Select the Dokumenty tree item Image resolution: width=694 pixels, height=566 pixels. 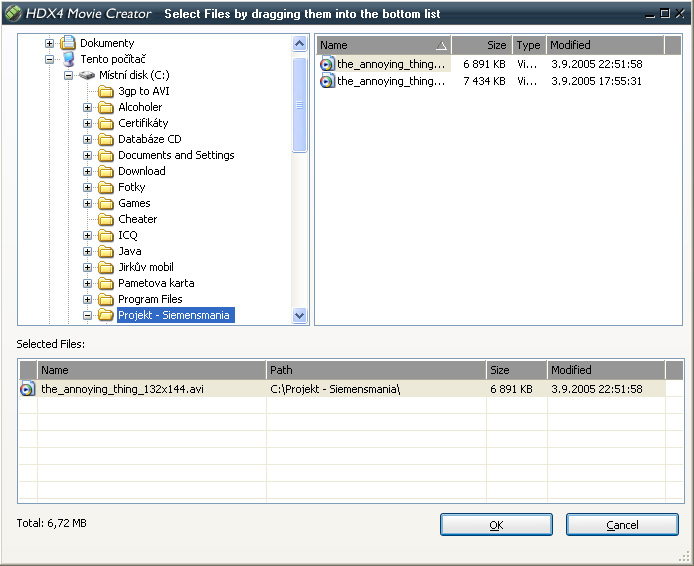107,43
